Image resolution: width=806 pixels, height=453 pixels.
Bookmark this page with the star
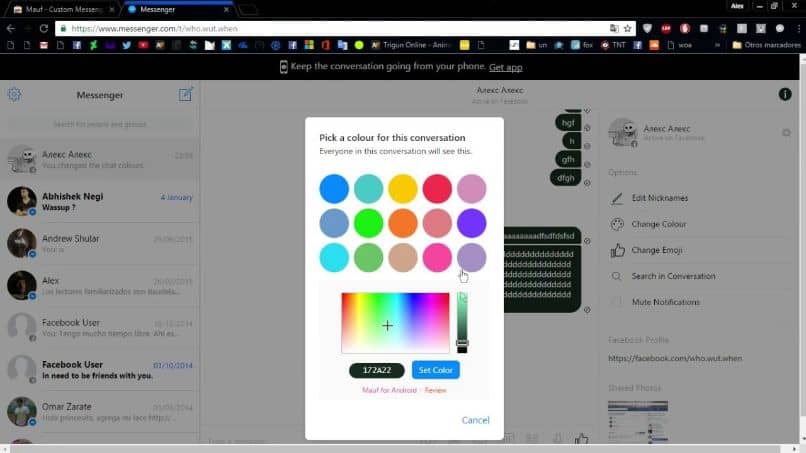(x=627, y=29)
